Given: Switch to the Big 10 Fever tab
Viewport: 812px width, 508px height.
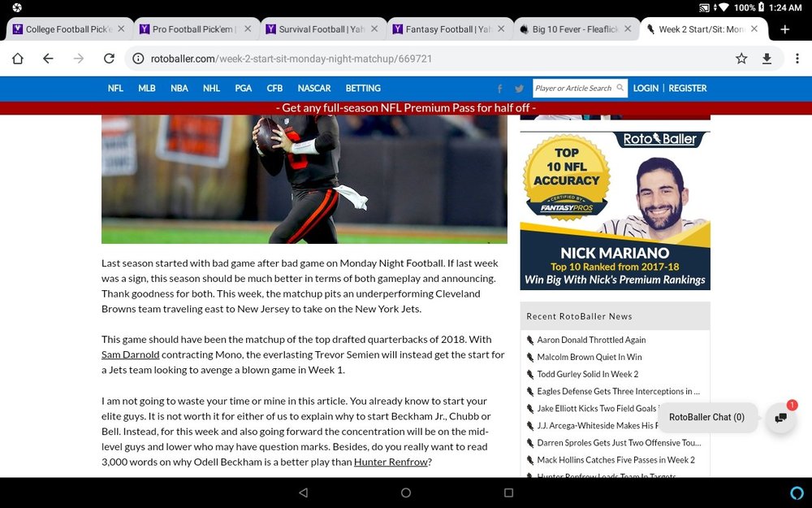Looking at the screenshot, I should [576, 29].
